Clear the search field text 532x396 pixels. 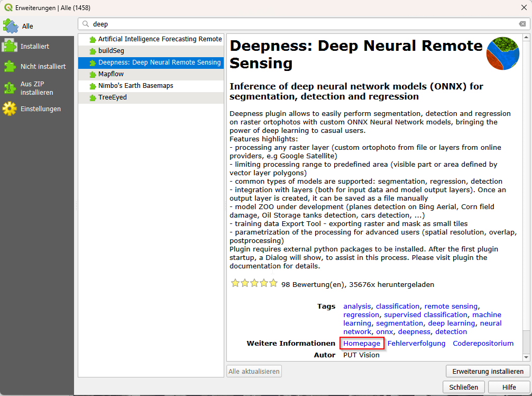tap(522, 24)
